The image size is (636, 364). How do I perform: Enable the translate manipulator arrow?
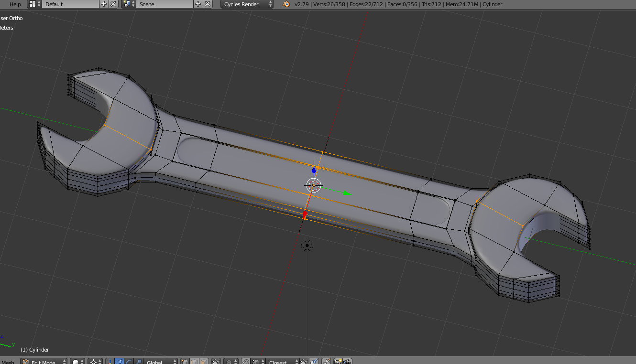tap(119, 362)
